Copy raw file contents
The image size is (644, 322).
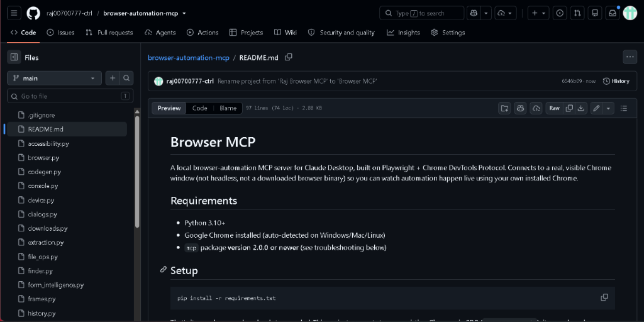pos(569,108)
